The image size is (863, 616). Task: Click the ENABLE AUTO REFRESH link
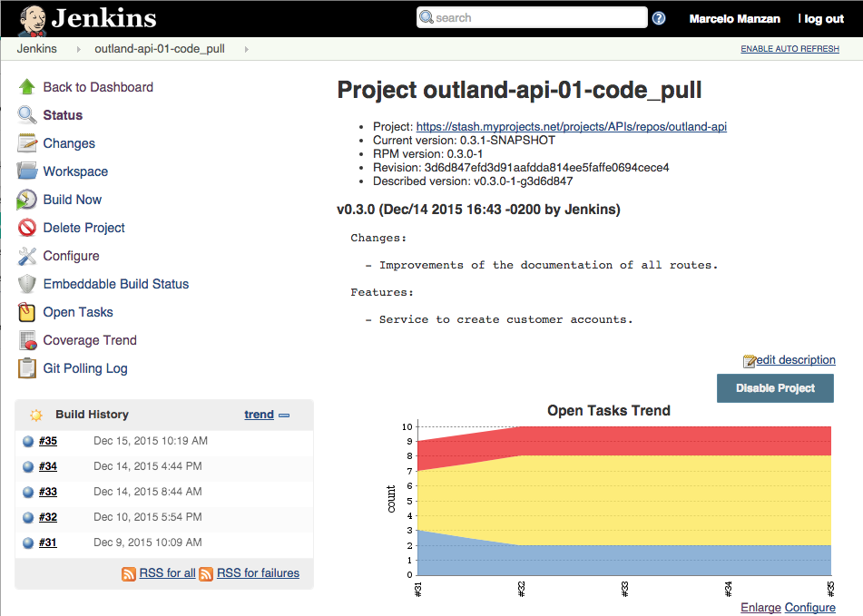pos(789,49)
